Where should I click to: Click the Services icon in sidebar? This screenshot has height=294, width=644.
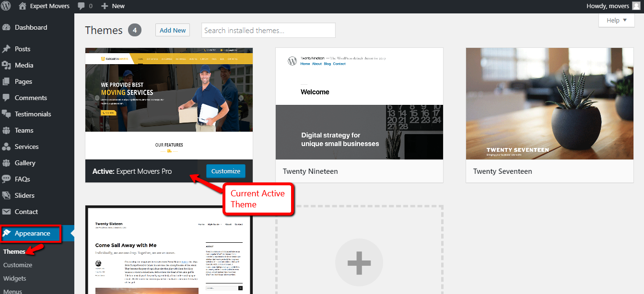click(x=6, y=147)
